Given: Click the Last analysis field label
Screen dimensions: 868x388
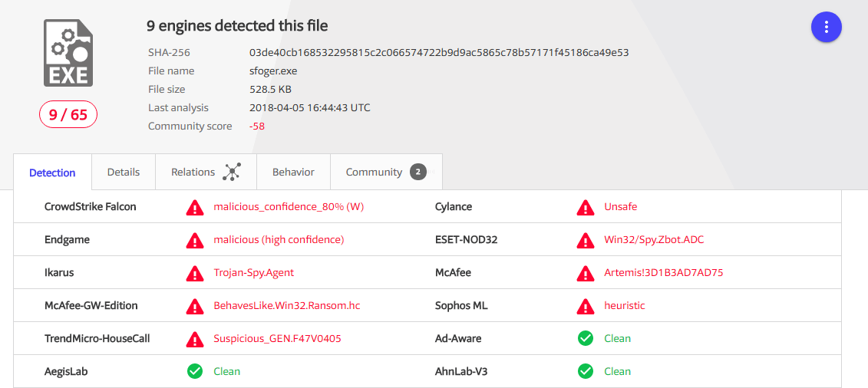Looking at the screenshot, I should click(x=178, y=107).
